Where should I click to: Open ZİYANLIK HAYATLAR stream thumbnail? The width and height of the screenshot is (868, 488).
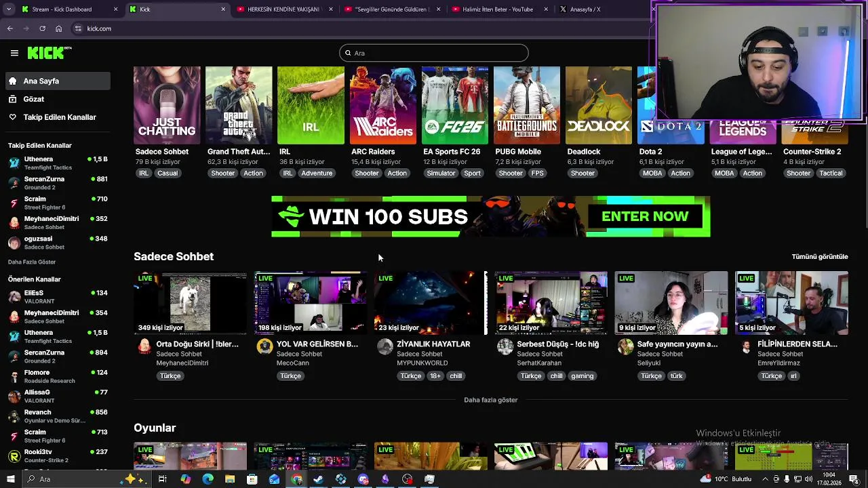pyautogui.click(x=431, y=303)
